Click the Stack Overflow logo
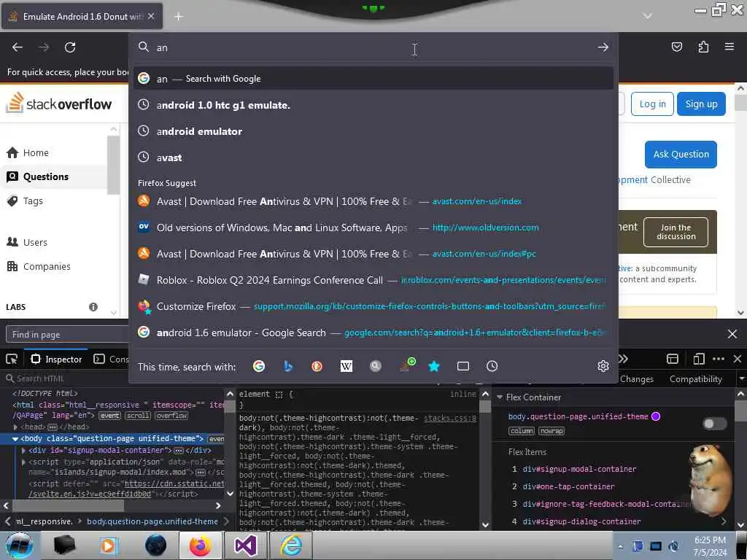747x560 pixels. click(58, 103)
